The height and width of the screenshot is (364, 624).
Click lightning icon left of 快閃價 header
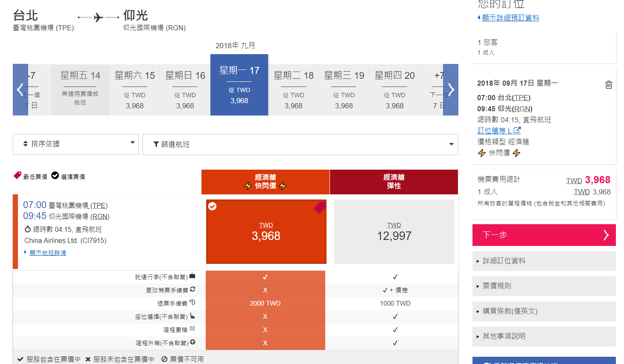[x=248, y=186]
